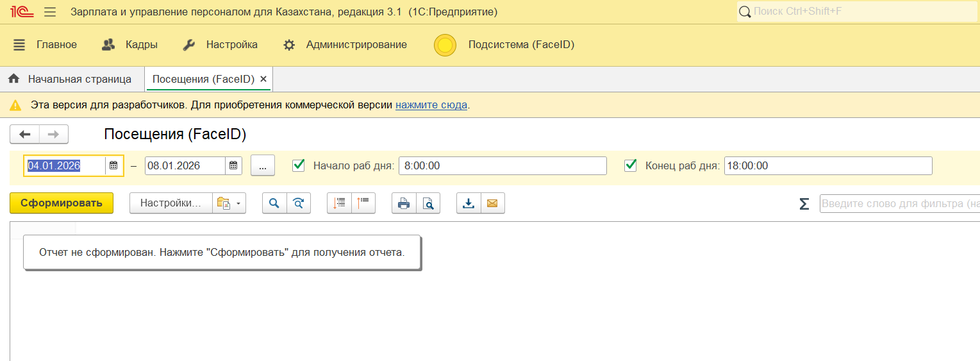
Task: Save report using download icon
Action: (469, 203)
